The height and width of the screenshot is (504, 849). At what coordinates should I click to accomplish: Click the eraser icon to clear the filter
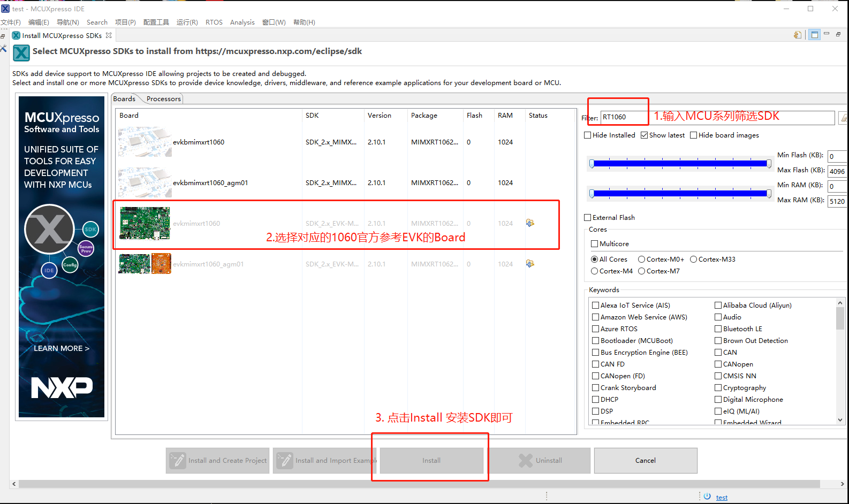(844, 118)
